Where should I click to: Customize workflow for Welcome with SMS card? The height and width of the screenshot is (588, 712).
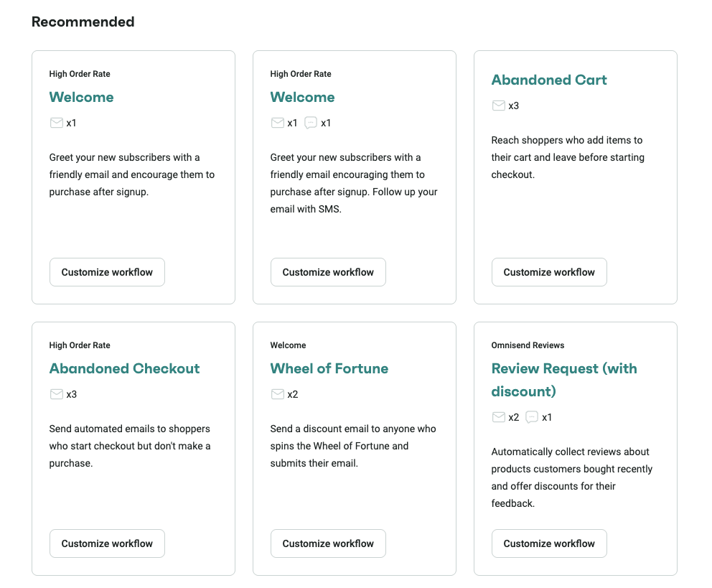tap(328, 272)
